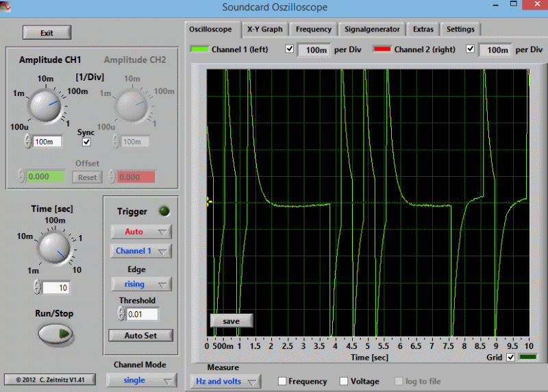Enable the Voltage measure checkbox
The height and width of the screenshot is (392, 548).
tap(344, 381)
